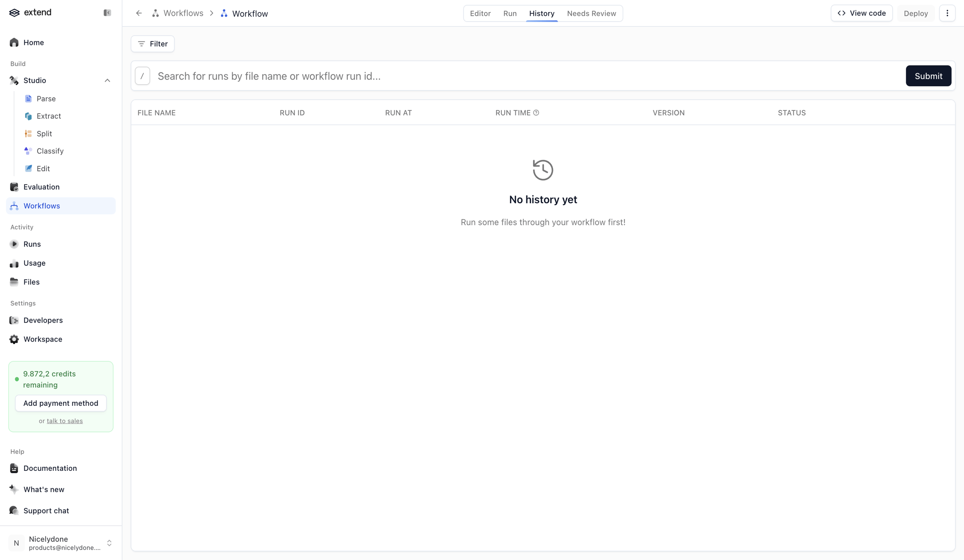Image resolution: width=964 pixels, height=560 pixels.
Task: Open Workspace settings
Action: coord(61,339)
